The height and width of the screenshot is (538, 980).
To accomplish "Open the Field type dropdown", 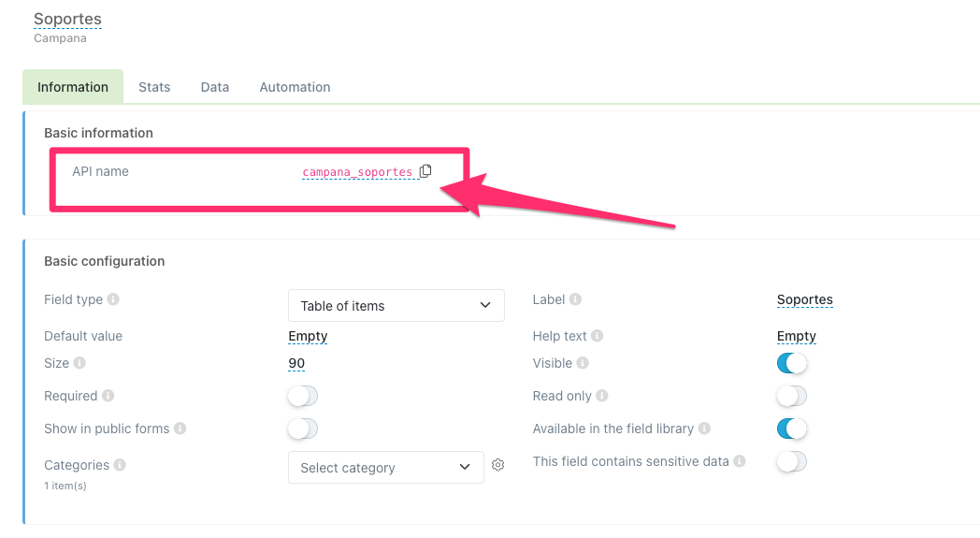I will pos(396,306).
